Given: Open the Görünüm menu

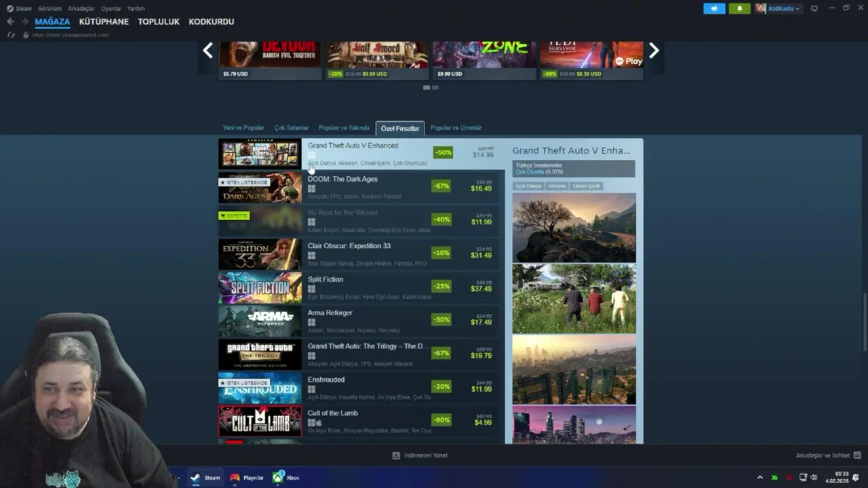Looking at the screenshot, I should click(x=50, y=9).
